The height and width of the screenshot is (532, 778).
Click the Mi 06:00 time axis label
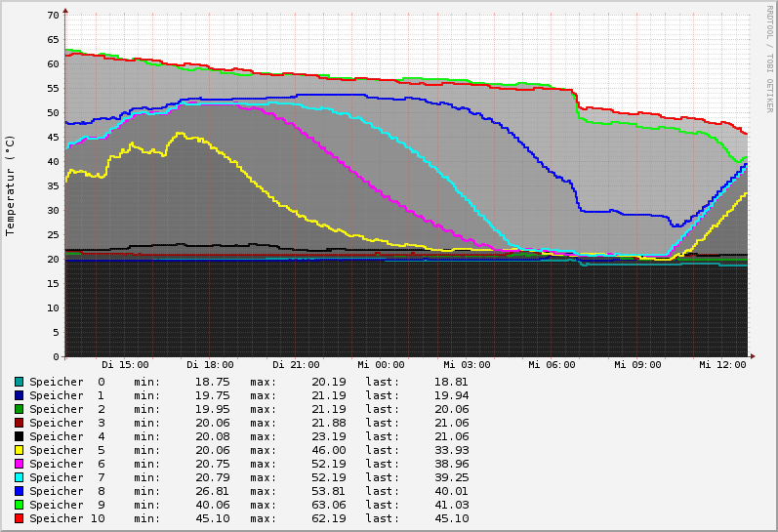tap(553, 365)
